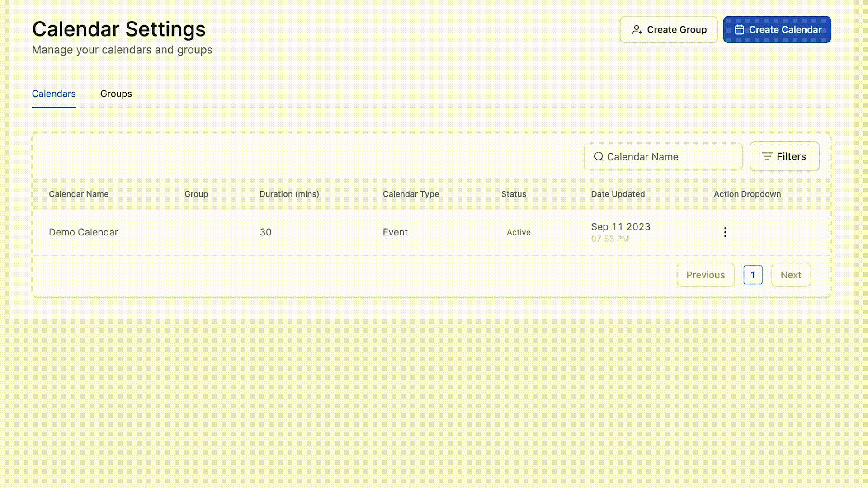Click the Calendar Type column header
868x488 pixels.
tap(410, 194)
